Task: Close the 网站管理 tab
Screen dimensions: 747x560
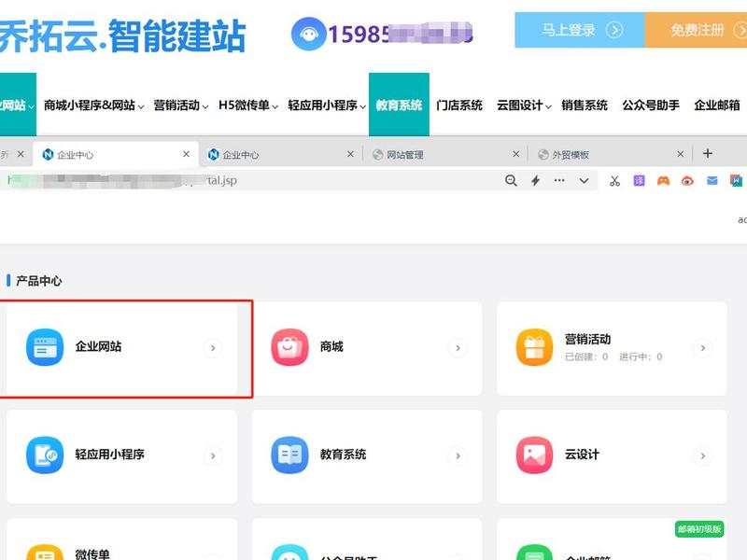Action: pos(516,154)
